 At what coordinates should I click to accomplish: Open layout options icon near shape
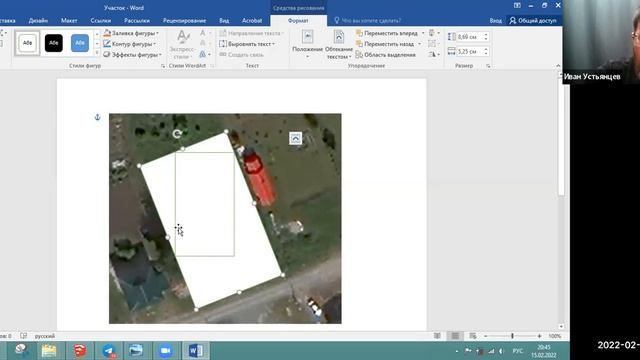click(x=295, y=138)
